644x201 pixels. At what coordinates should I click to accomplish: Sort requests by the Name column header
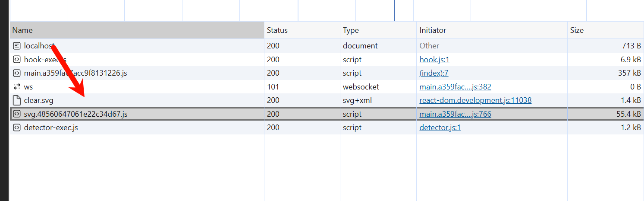tap(22, 30)
